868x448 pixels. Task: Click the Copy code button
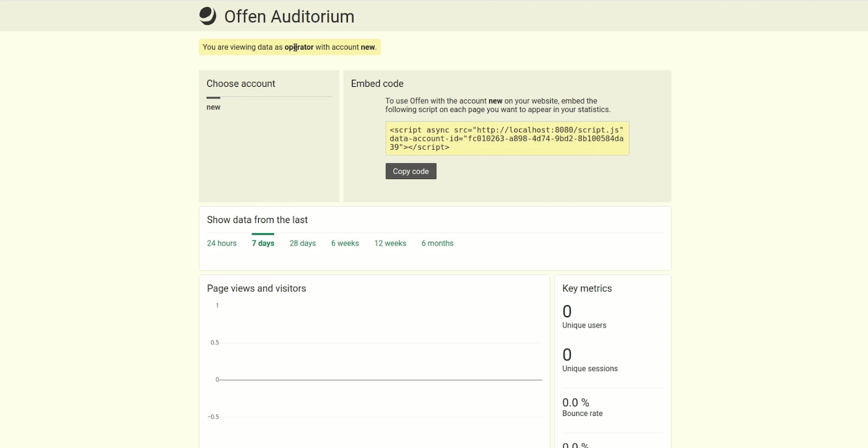pyautogui.click(x=411, y=171)
